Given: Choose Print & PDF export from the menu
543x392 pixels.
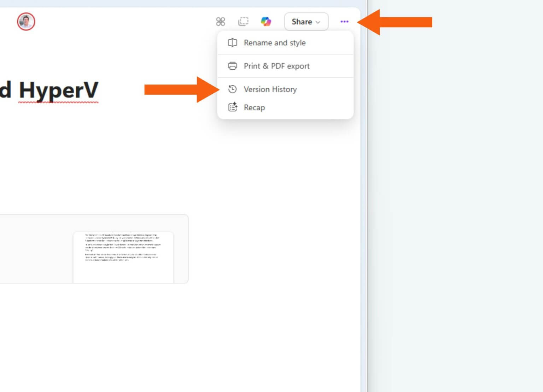Looking at the screenshot, I should point(277,66).
